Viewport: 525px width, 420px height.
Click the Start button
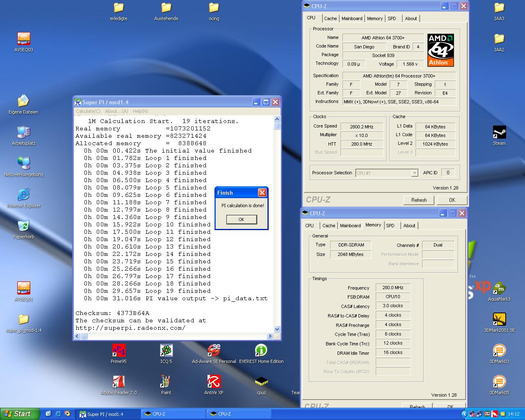click(20, 414)
